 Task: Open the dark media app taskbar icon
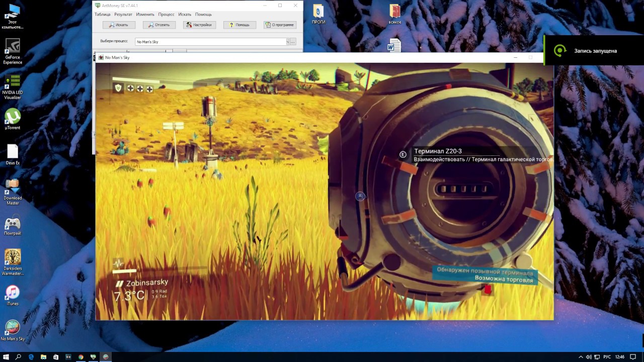pos(68,357)
